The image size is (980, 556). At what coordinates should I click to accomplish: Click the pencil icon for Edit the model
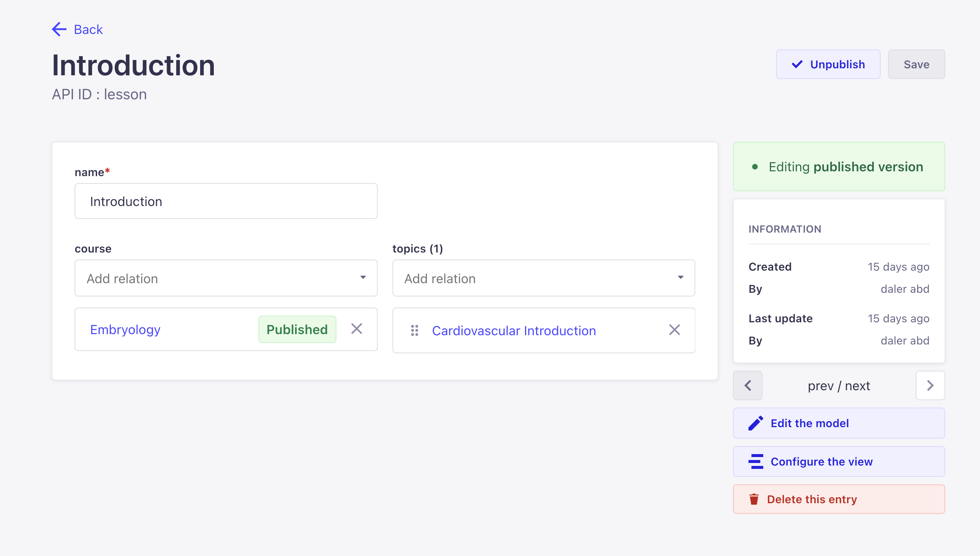point(755,423)
